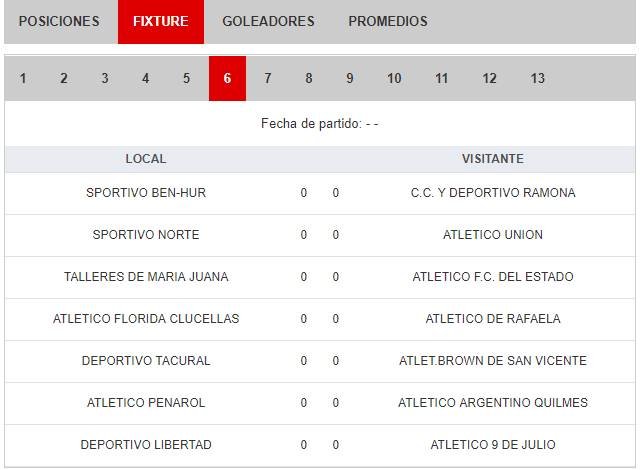Click Atletico 9 de Julio team

point(493,445)
